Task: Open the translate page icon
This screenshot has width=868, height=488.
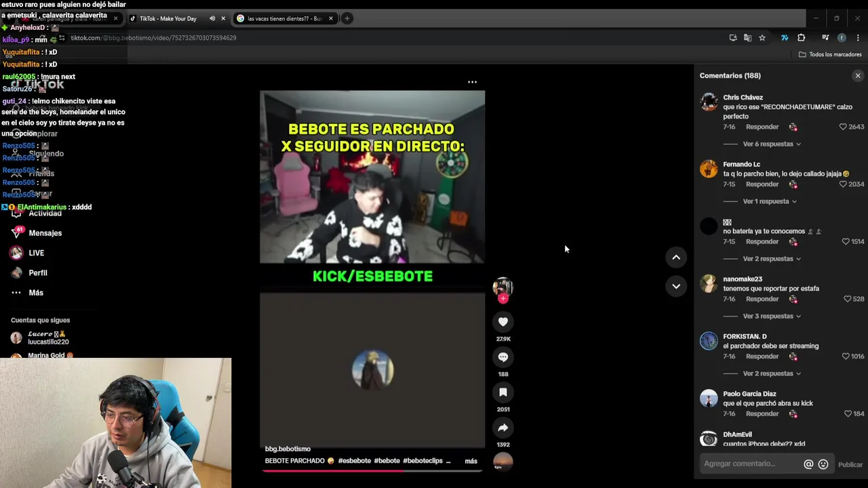Action: click(x=747, y=38)
